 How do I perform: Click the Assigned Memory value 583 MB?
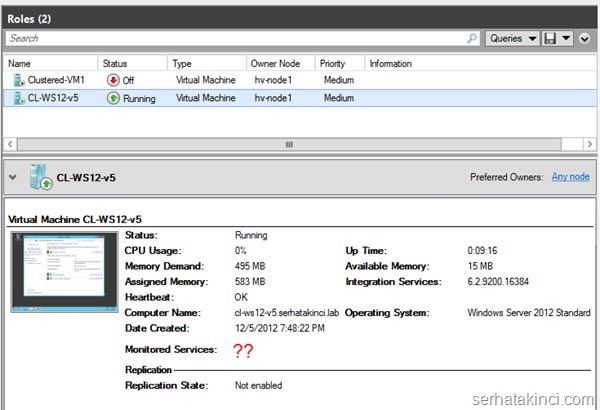point(250,282)
